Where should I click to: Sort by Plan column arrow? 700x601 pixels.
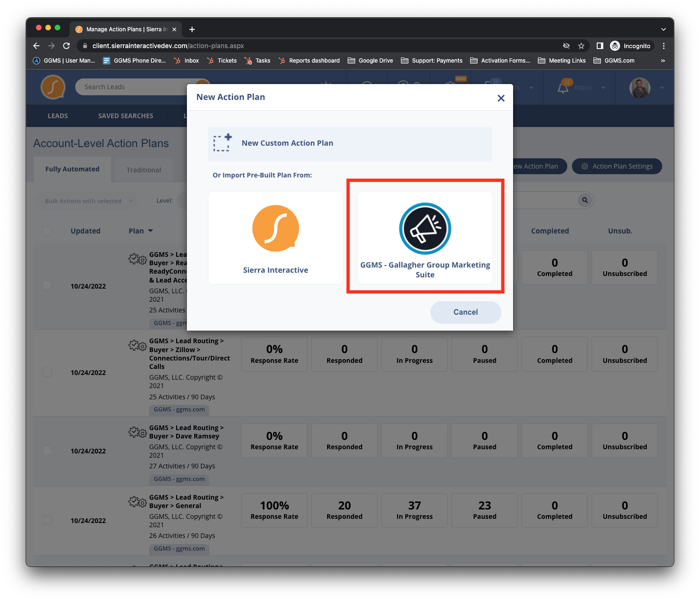click(150, 231)
